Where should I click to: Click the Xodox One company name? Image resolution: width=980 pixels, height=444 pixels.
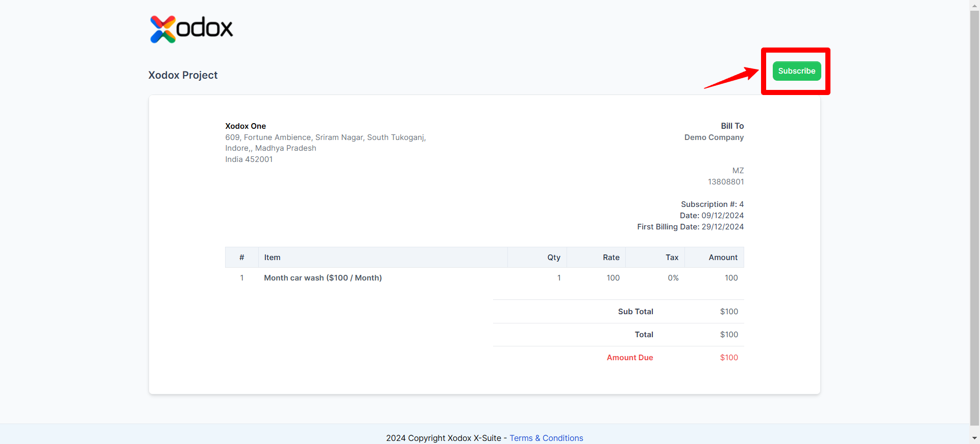click(246, 126)
